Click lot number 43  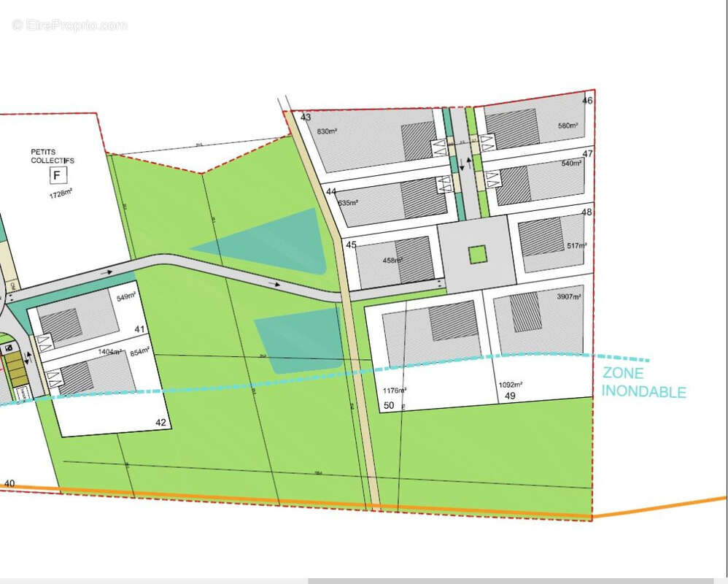pos(306,117)
